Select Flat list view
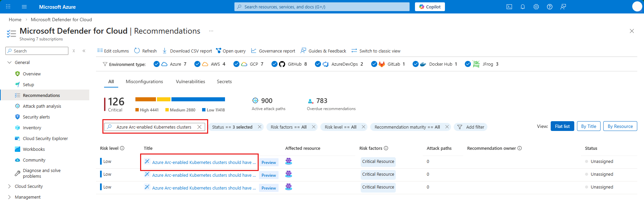This screenshot has height=205, width=644. pyautogui.click(x=562, y=126)
